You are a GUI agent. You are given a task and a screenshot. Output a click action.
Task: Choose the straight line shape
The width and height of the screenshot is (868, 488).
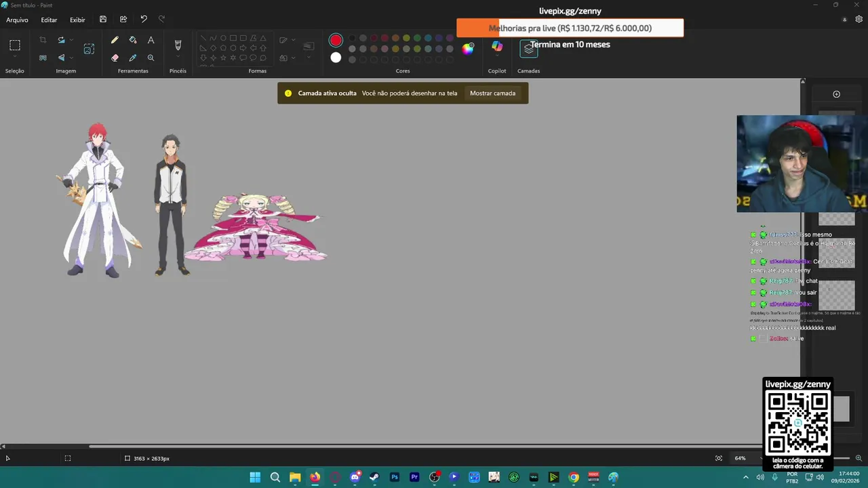coord(203,38)
